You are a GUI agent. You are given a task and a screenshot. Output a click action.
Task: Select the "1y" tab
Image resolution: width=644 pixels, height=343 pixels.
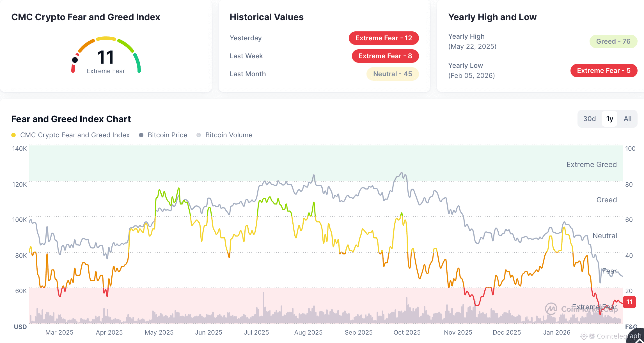tap(609, 119)
